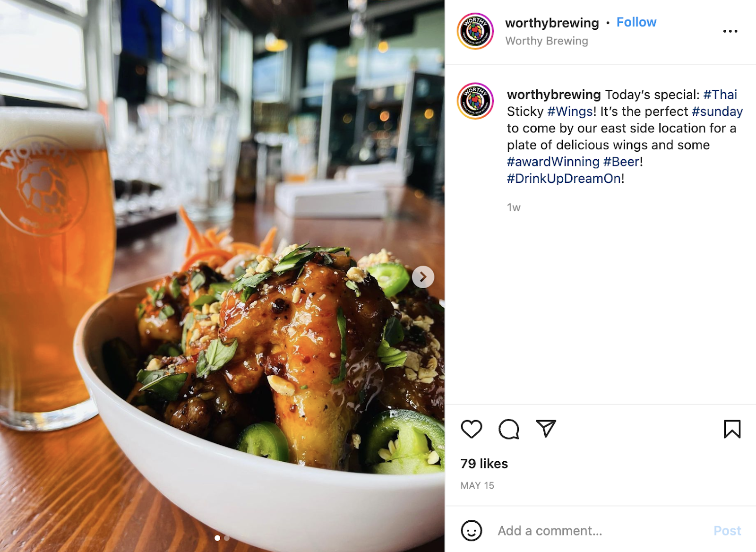Open the #sunday hashtag link
The image size is (756, 552).
tap(717, 112)
